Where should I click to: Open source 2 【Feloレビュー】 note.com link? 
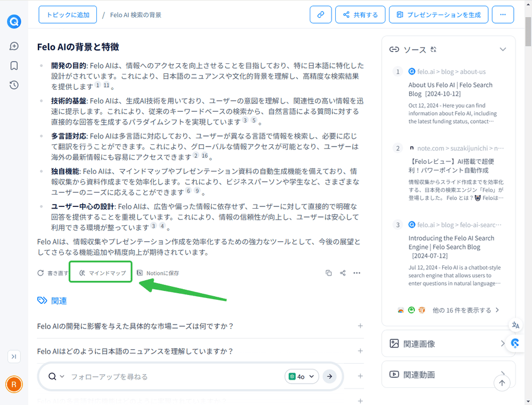point(451,166)
